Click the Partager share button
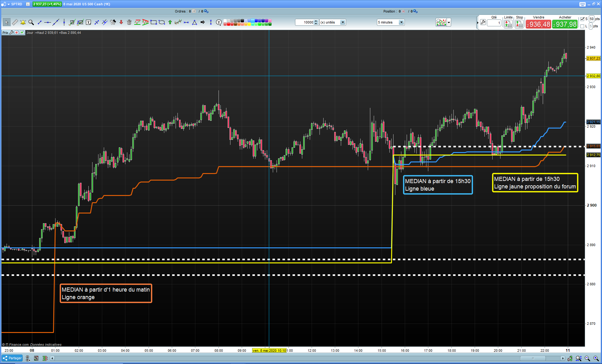 click(x=12, y=358)
